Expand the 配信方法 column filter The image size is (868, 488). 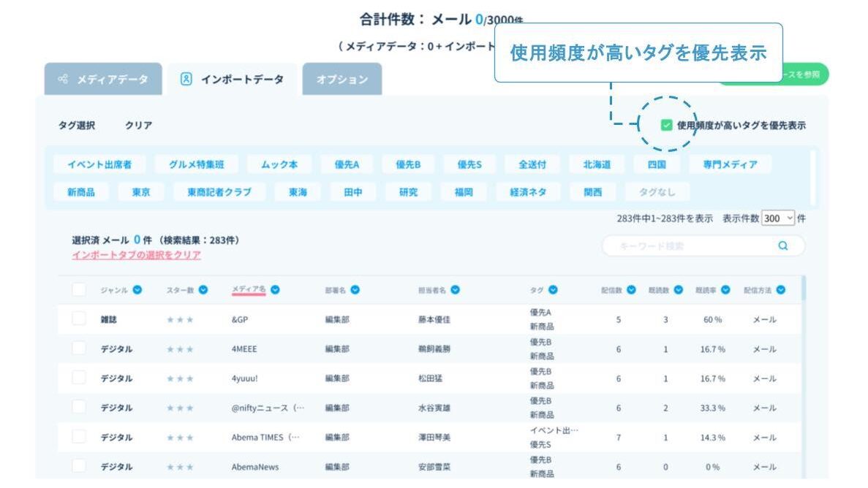point(781,290)
